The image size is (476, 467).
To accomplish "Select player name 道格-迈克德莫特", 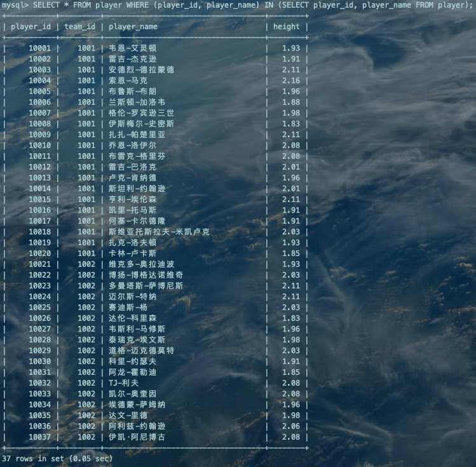I will [142, 351].
